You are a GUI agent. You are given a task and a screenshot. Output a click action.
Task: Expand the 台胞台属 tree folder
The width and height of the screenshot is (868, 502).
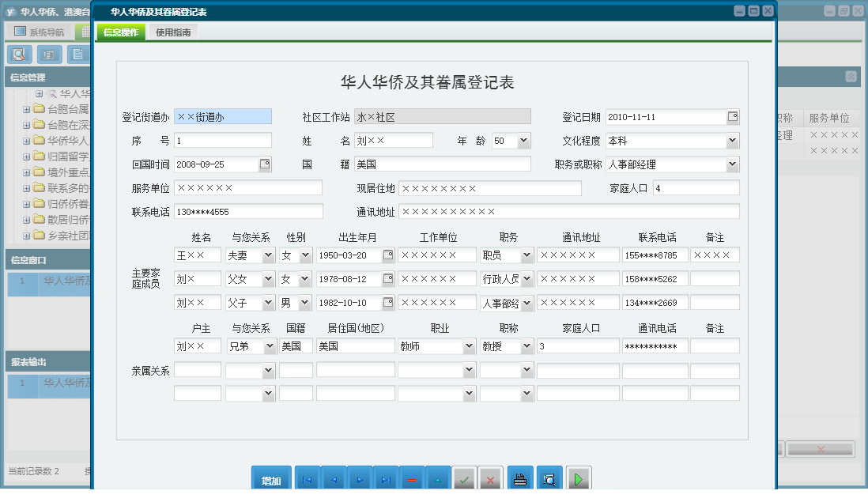pyautogui.click(x=26, y=109)
